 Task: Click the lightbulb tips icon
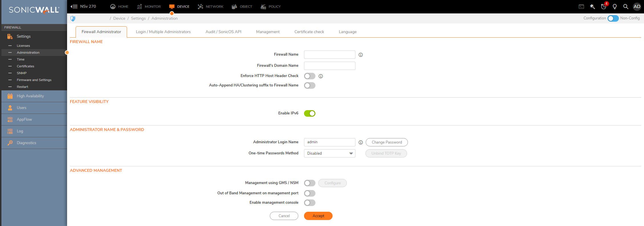[615, 7]
